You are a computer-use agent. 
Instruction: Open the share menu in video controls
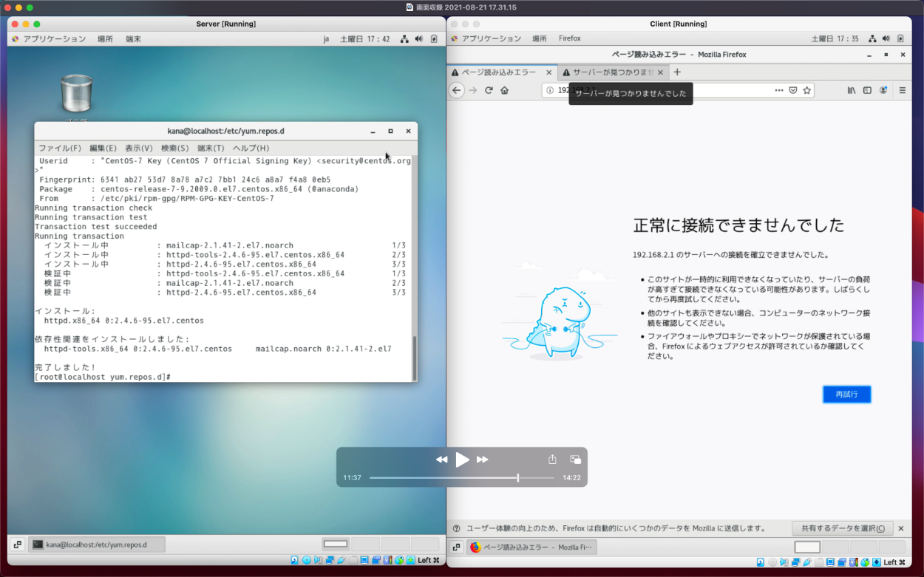(x=552, y=460)
